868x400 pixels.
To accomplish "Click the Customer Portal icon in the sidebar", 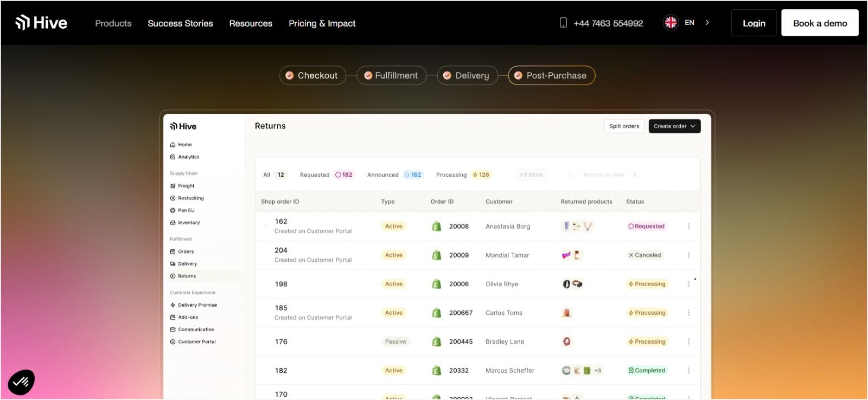I will point(173,342).
